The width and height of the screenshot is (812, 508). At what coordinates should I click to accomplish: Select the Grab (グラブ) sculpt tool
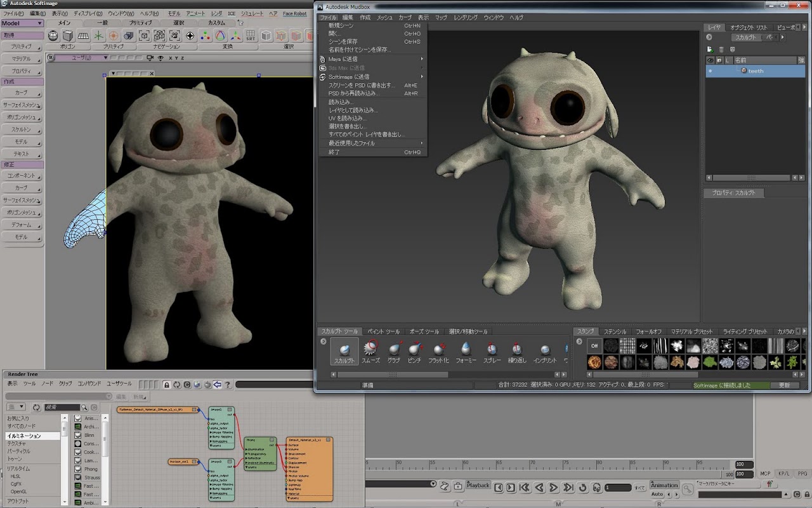click(394, 352)
